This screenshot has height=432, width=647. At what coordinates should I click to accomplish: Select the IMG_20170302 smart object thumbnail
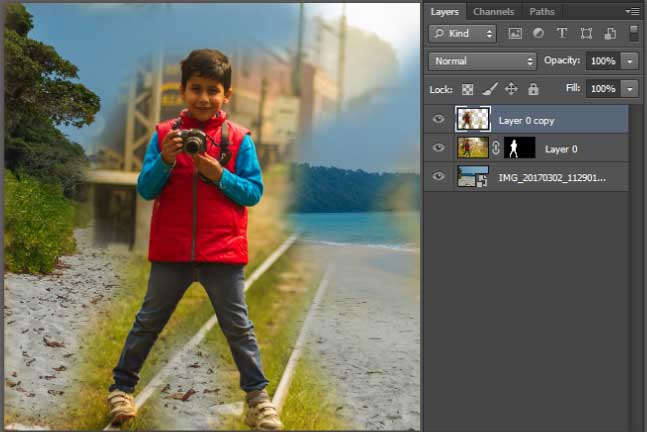pos(473,177)
